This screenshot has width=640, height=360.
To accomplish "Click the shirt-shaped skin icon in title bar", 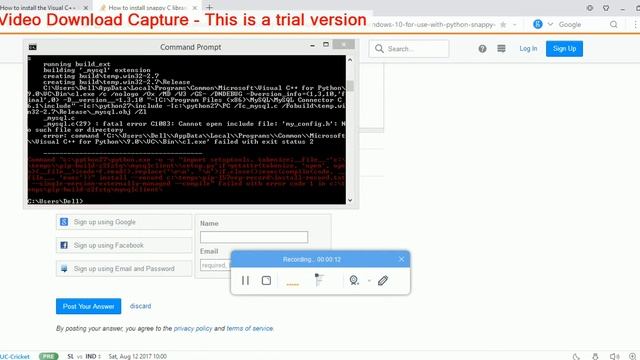I will tap(606, 8).
